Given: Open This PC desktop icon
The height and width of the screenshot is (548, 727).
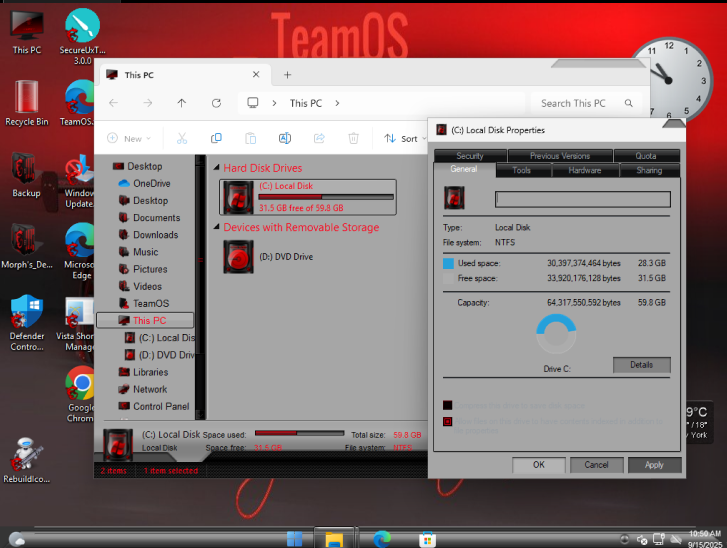Looking at the screenshot, I should coord(26,32).
